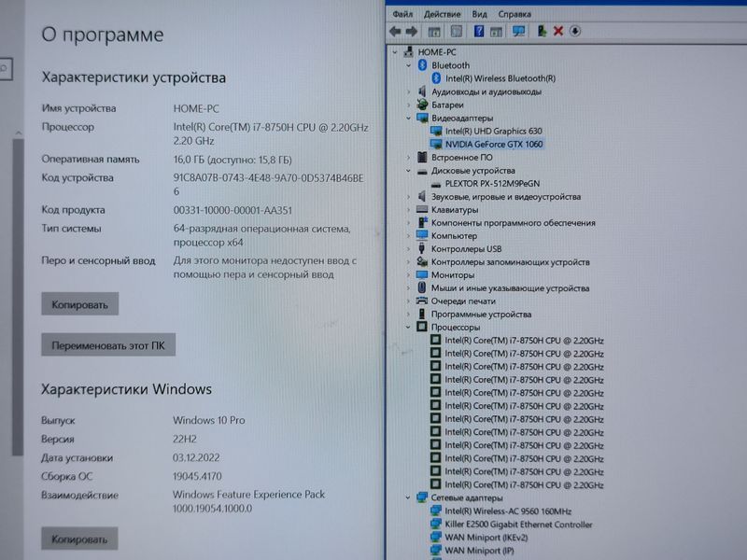The image size is (747, 560).
Task: Go back with Device Manager's left arrow
Action: point(395,32)
